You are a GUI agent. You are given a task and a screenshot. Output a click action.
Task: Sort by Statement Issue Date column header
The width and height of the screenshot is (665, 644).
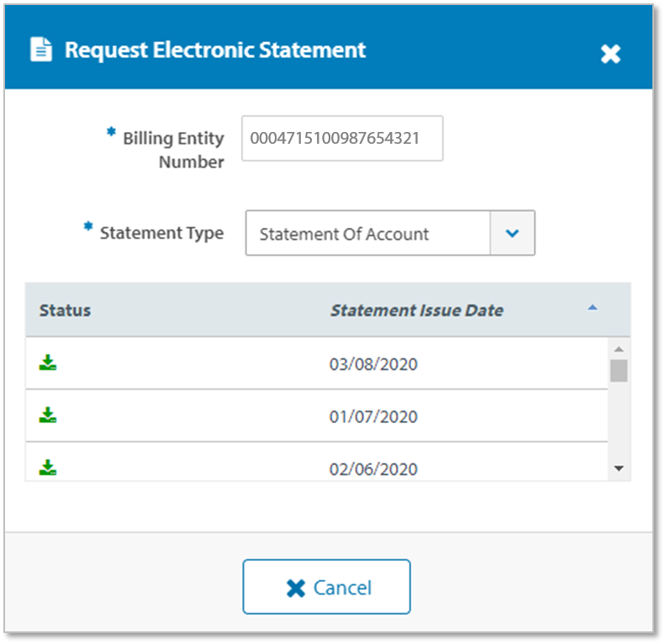point(416,310)
